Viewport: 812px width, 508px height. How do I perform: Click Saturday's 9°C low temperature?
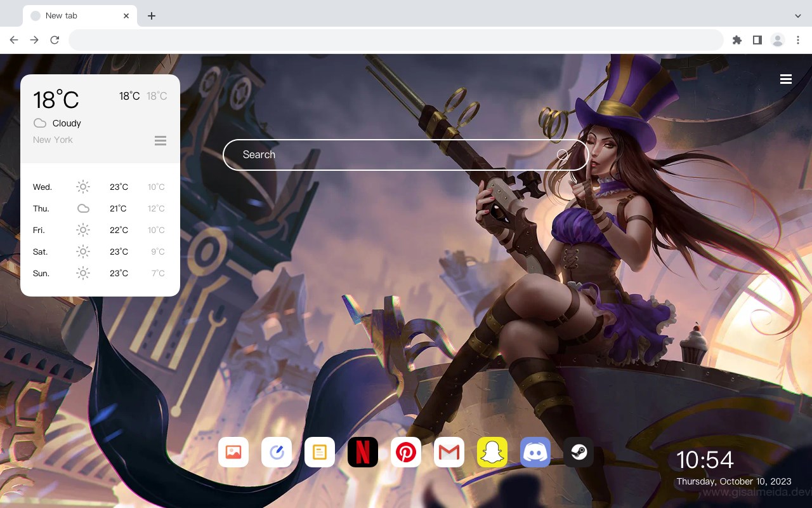tap(158, 251)
